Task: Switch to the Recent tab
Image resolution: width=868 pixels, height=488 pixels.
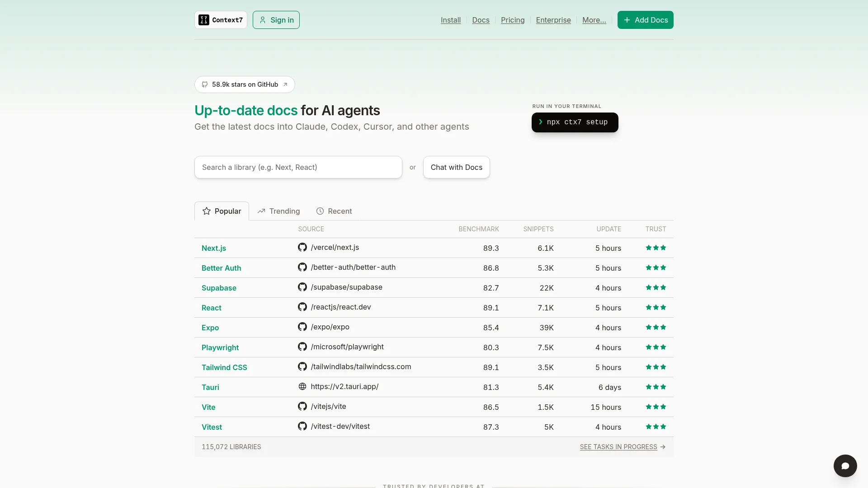Action: click(334, 211)
